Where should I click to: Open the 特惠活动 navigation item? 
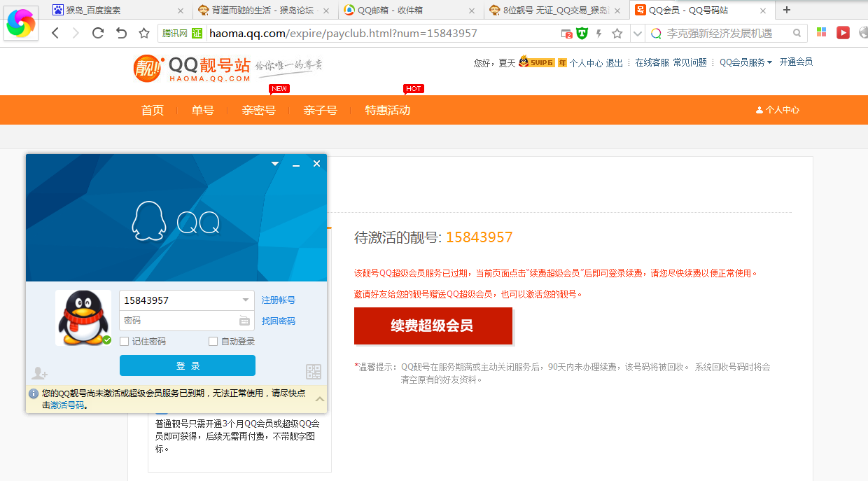(388, 110)
